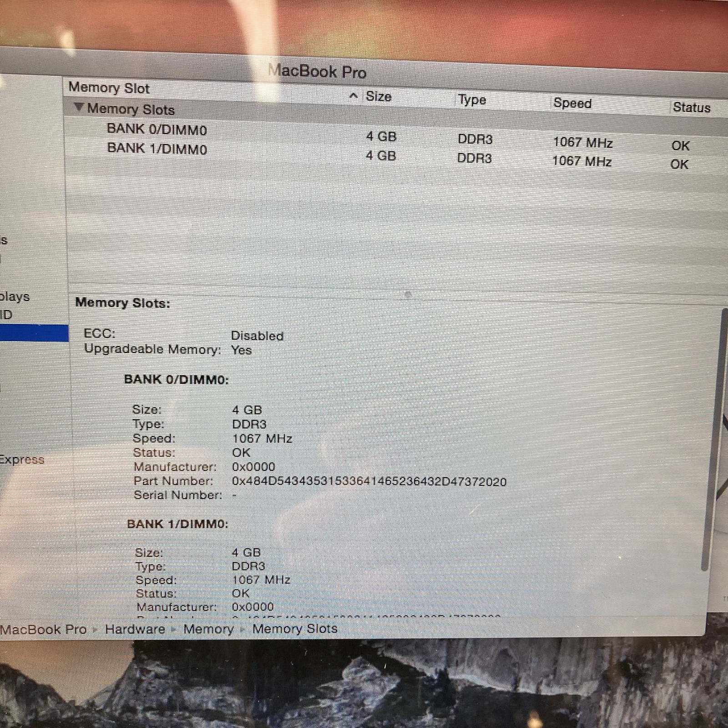This screenshot has height=728, width=728.
Task: Click the MacBook Pro window title
Action: pyautogui.click(x=318, y=71)
